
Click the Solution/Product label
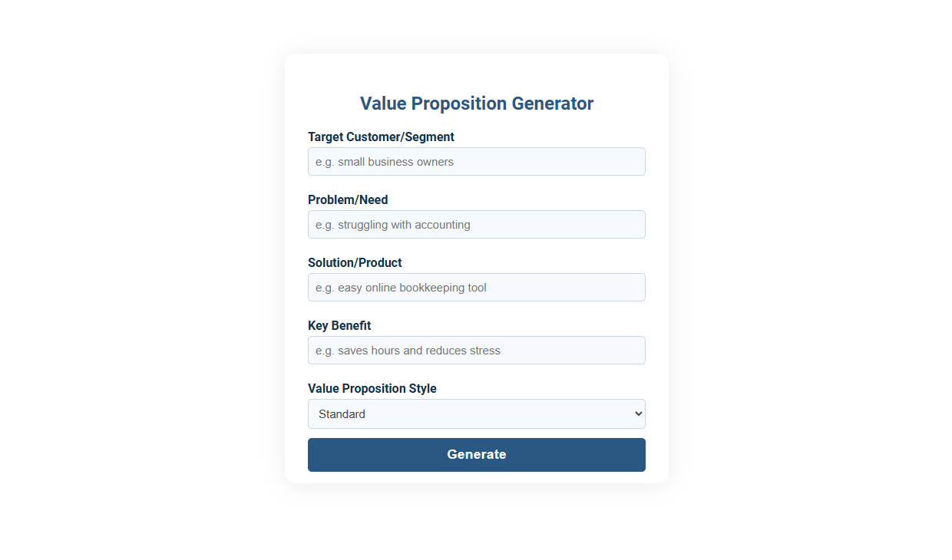coord(355,262)
